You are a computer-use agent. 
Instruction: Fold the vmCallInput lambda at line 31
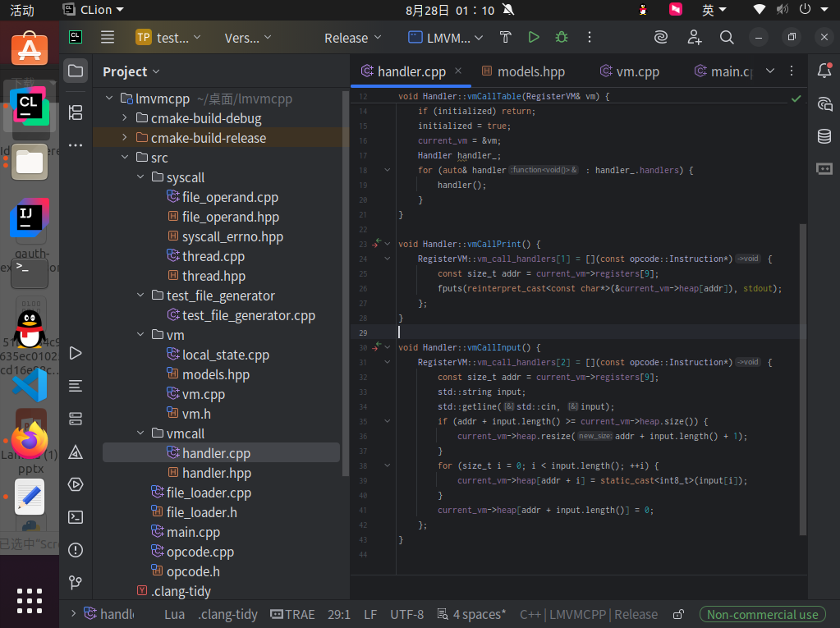tap(388, 362)
